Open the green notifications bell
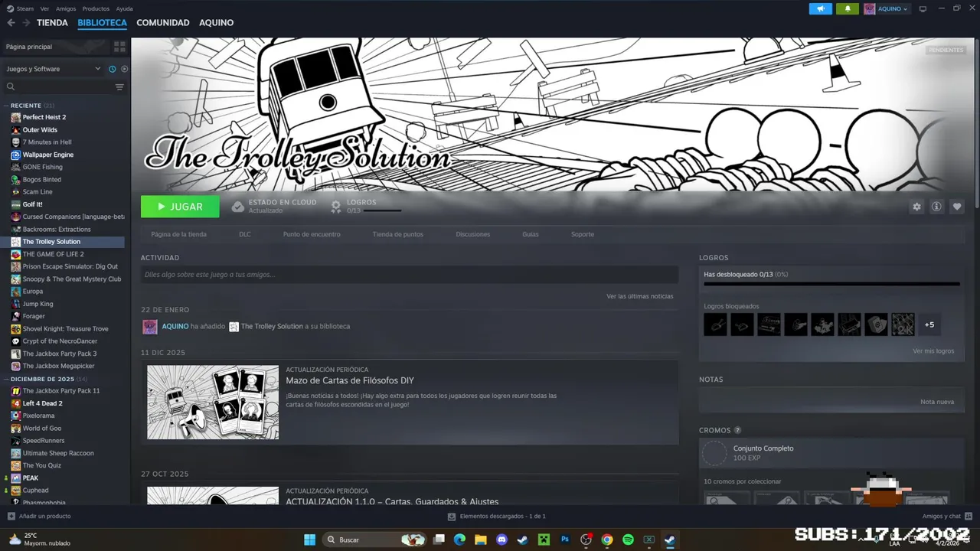This screenshot has width=980, height=551. point(848,8)
